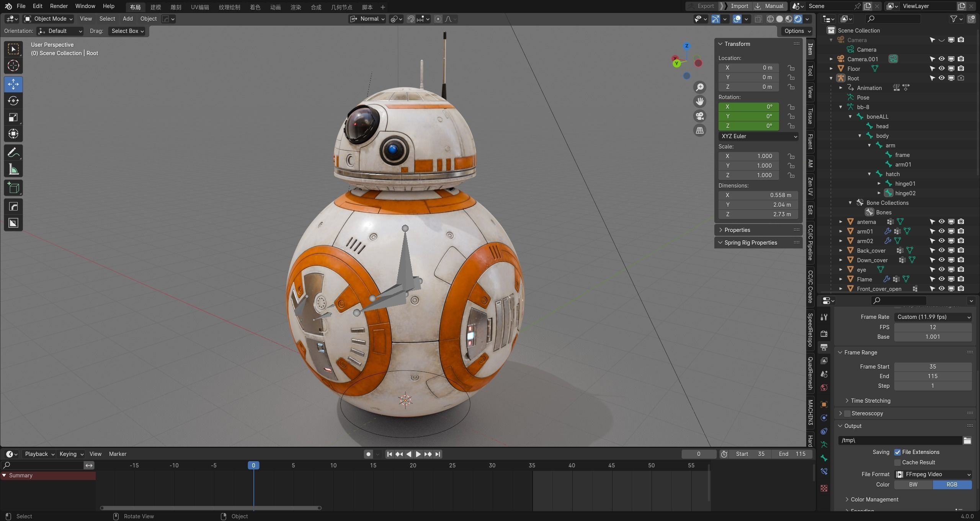
Task: Toggle visibility of Camera.001 collection
Action: (x=942, y=59)
